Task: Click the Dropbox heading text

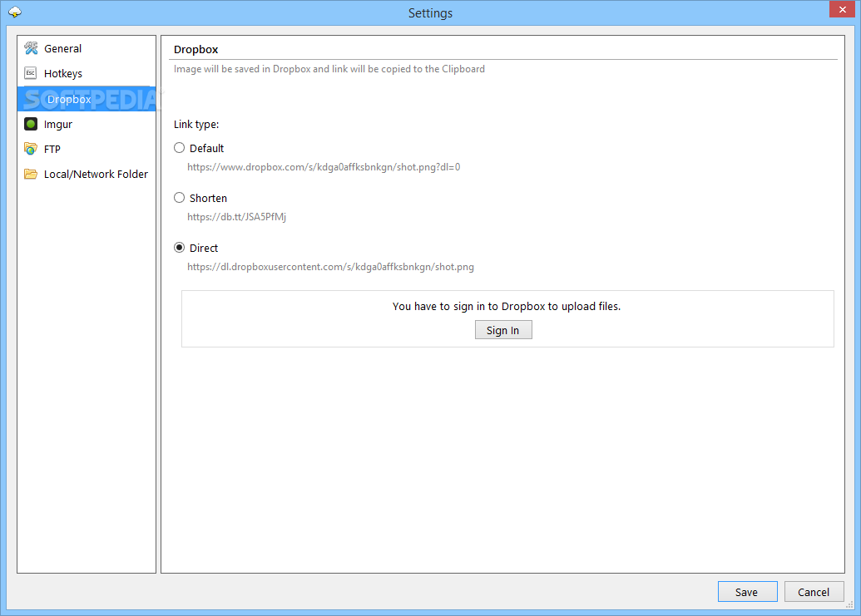Action: [196, 49]
